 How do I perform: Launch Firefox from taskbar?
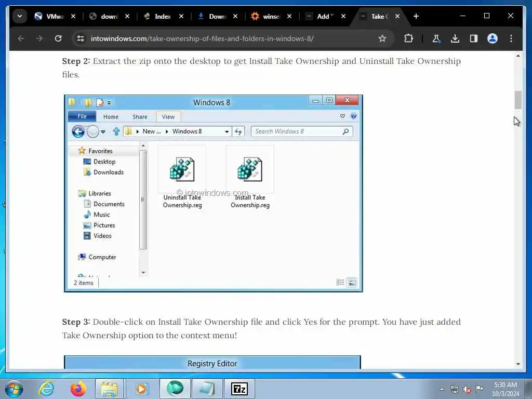click(78, 389)
